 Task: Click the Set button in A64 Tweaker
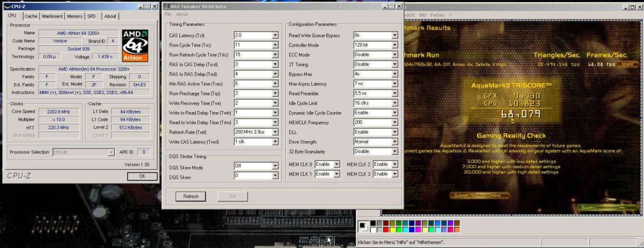[x=232, y=196]
